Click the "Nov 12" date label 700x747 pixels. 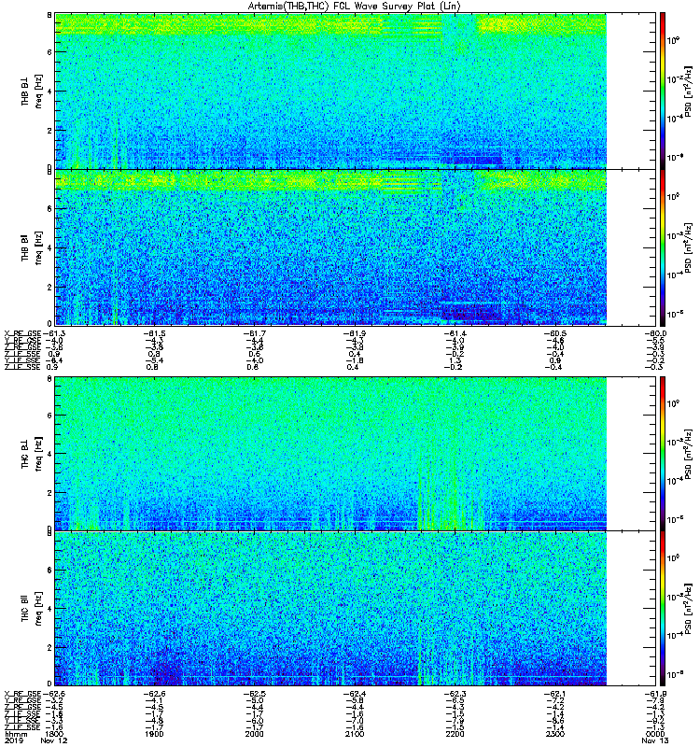(x=54, y=740)
